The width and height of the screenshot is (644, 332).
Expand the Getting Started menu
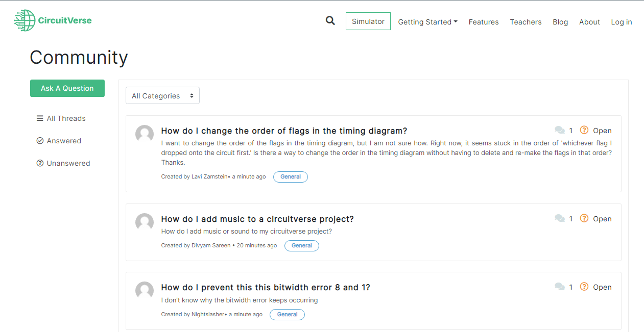[427, 22]
